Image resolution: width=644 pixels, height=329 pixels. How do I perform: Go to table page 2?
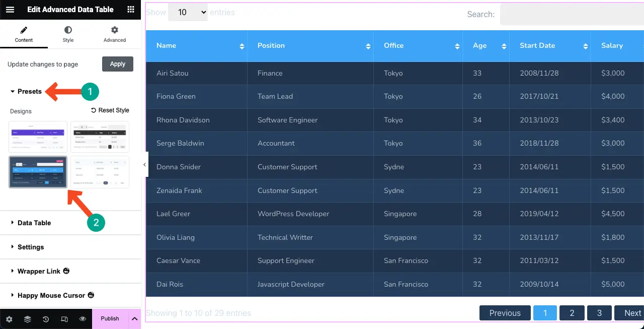(x=572, y=313)
